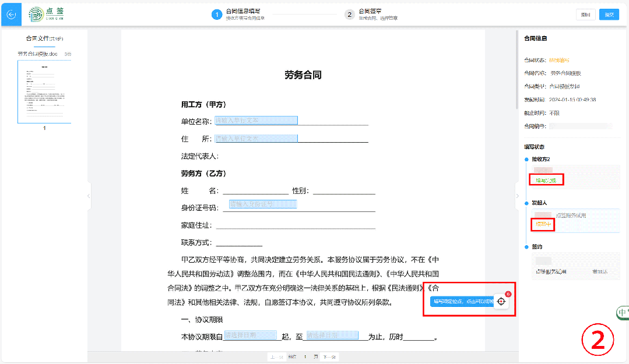Pick the agreement start date field
Viewport: 629px width, 364px height.
tap(251, 335)
